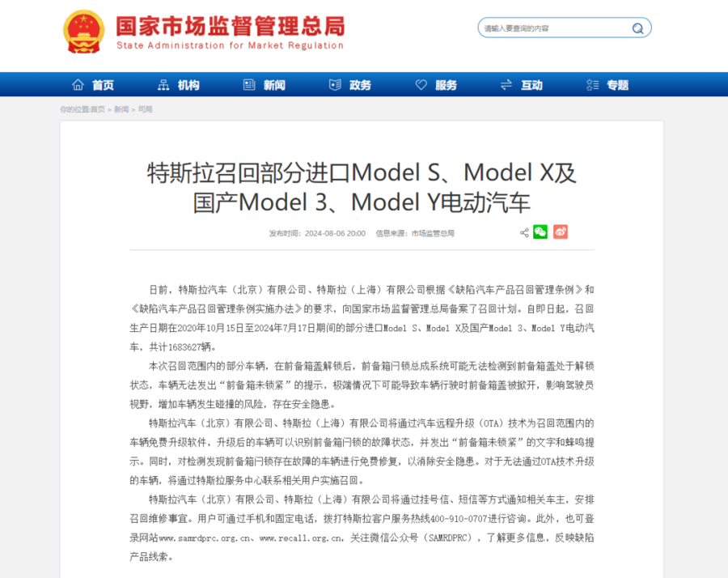Click the www.recall.org.cn address in the article
The height and width of the screenshot is (578, 728).
[x=301, y=538]
